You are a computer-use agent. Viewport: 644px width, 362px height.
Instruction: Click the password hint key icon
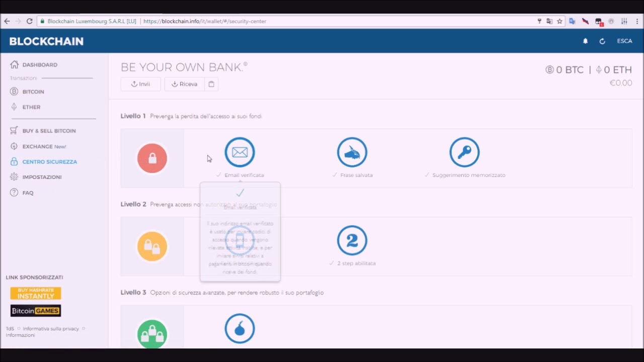point(464,152)
